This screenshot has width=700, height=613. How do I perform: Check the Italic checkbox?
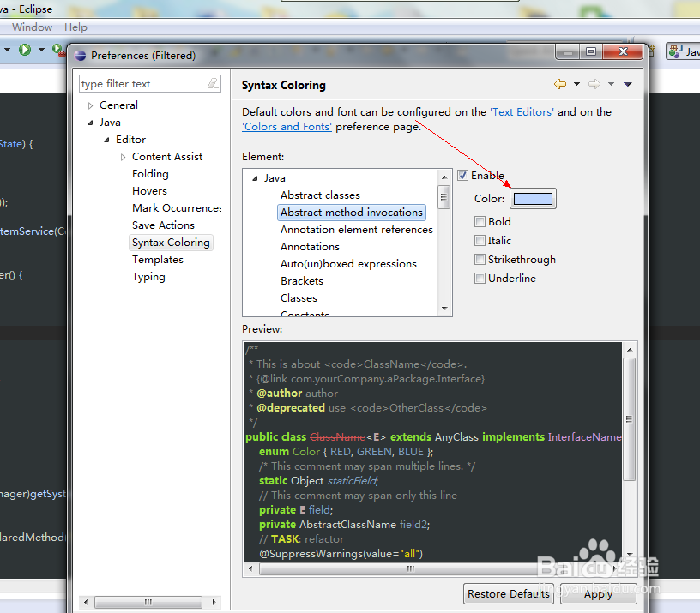pyautogui.click(x=480, y=240)
